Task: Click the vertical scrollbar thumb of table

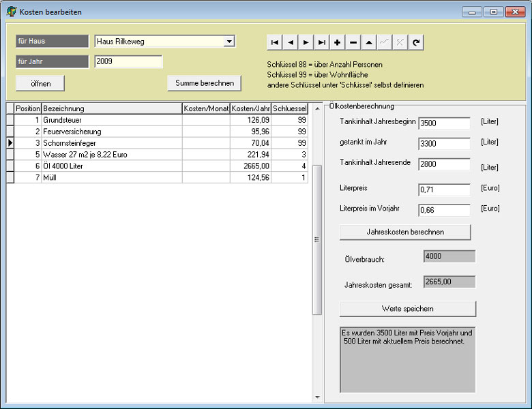Action: [x=317, y=240]
